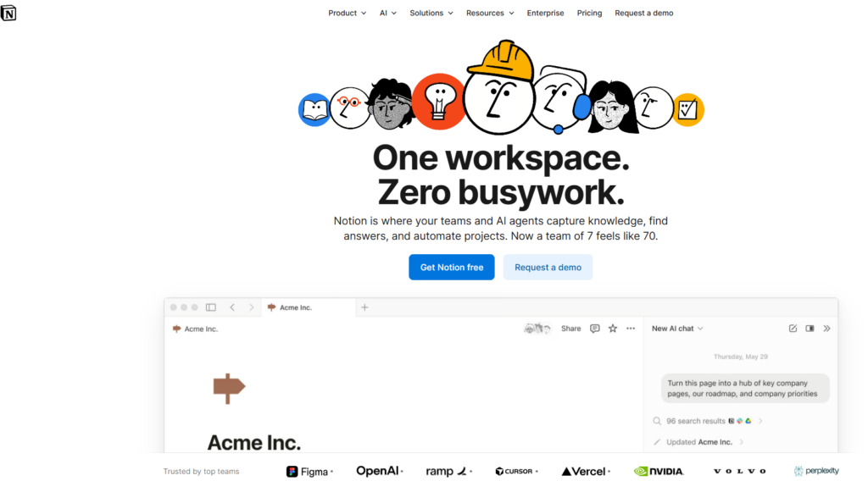
Task: Collapse AI chat panel with double chevron
Action: [x=826, y=329]
